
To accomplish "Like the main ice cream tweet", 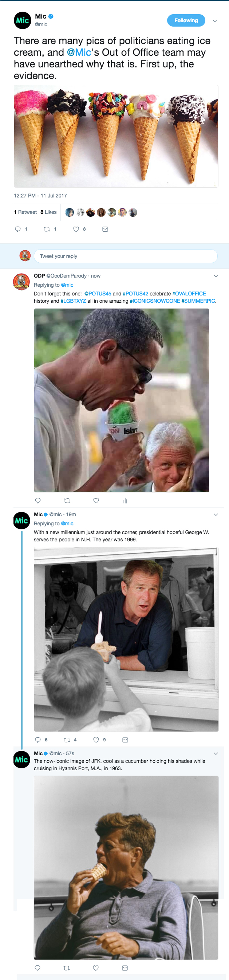I will click(76, 229).
